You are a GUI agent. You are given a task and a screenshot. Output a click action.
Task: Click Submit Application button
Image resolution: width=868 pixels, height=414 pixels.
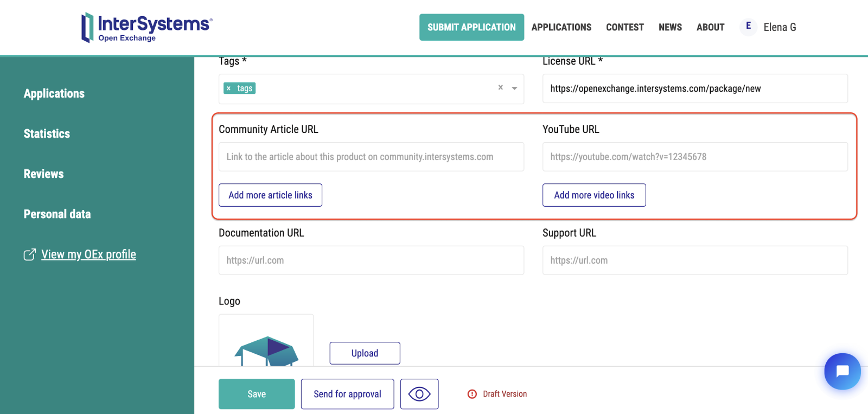(471, 27)
